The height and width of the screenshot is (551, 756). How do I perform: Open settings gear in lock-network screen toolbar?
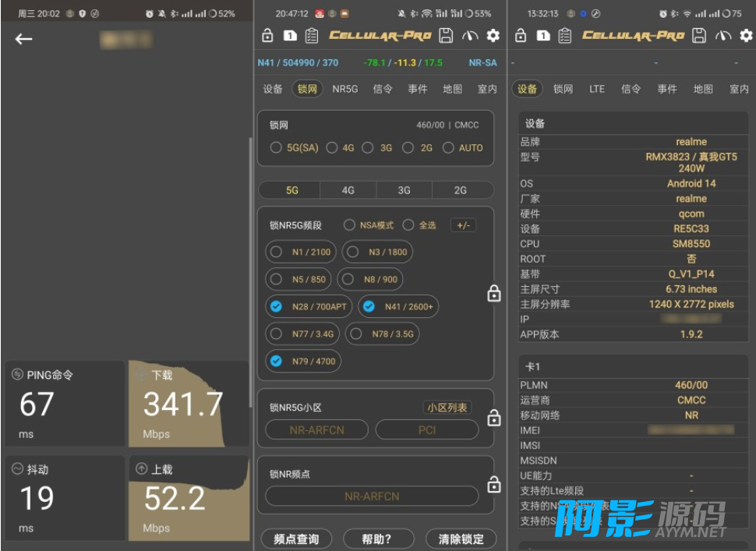pos(493,35)
